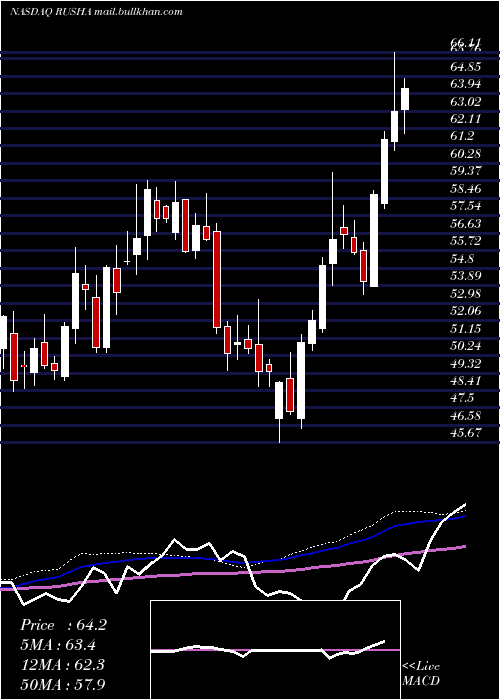
Task: Click the 46.58 price axis label
Action: 466,416
